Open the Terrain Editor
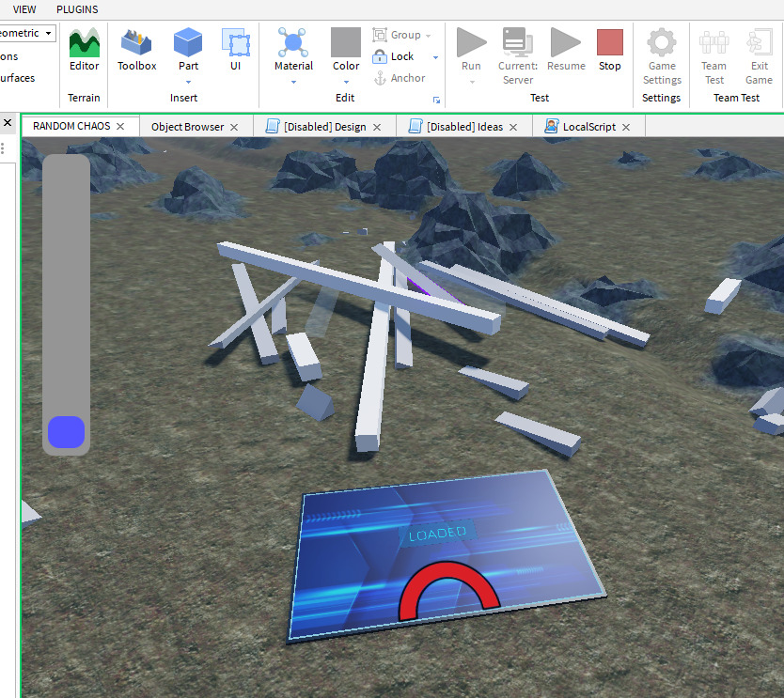 pos(84,50)
